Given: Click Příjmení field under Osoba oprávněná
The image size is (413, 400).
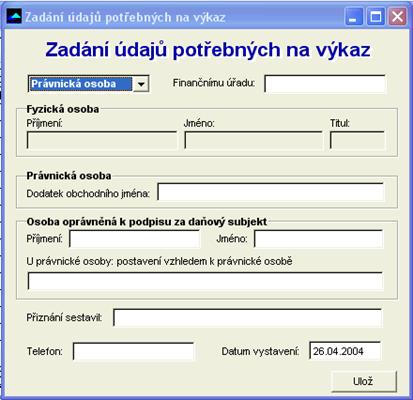Looking at the screenshot, I should click(135, 239).
